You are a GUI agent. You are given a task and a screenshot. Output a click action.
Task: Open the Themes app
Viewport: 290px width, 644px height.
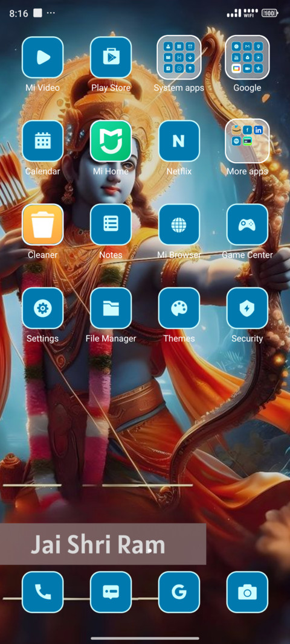pos(179,308)
